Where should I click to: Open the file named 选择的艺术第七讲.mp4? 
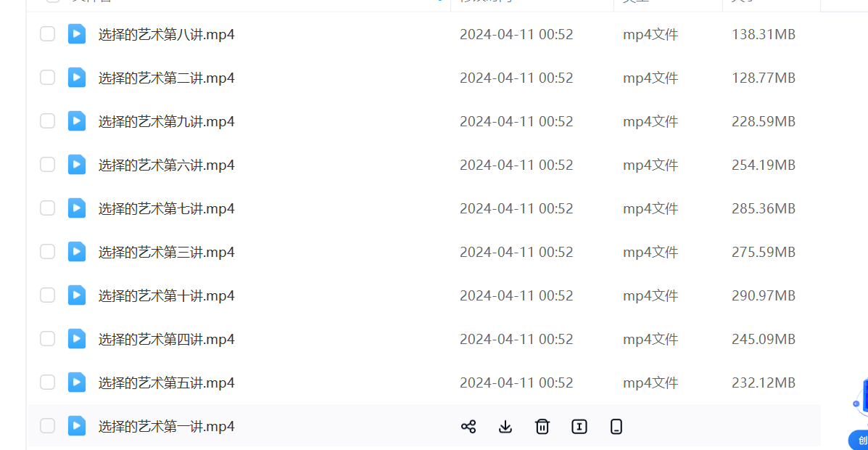coord(166,208)
